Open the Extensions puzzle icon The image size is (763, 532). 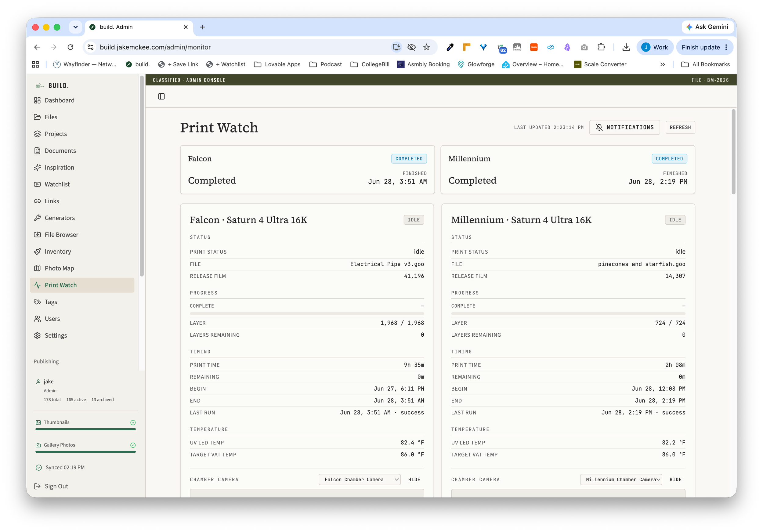tap(601, 47)
